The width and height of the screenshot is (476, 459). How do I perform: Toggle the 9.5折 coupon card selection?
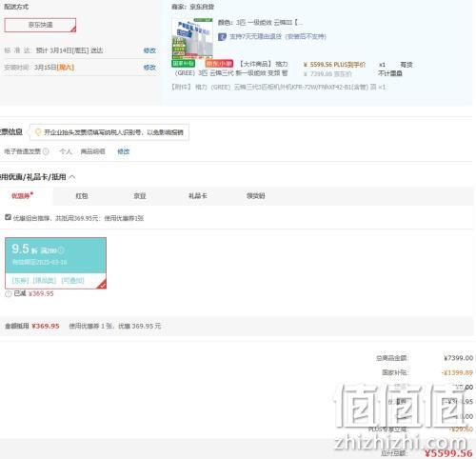tap(55, 263)
